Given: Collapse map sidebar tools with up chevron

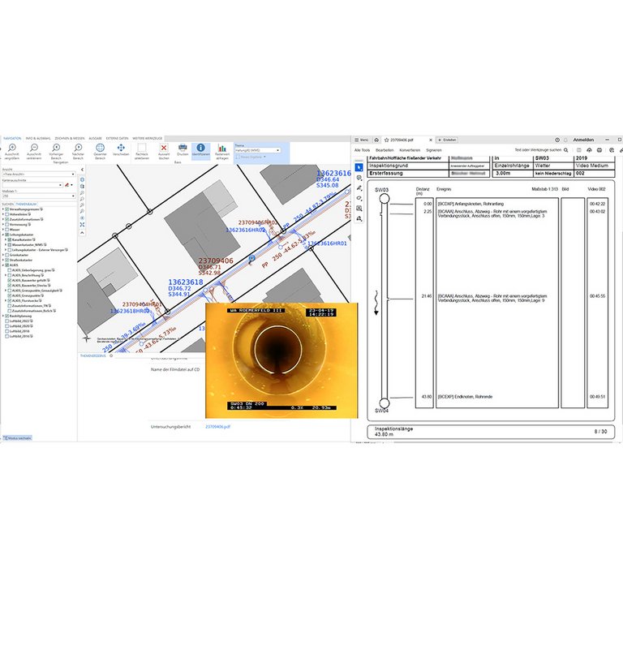Looking at the screenshot, I should [x=82, y=233].
